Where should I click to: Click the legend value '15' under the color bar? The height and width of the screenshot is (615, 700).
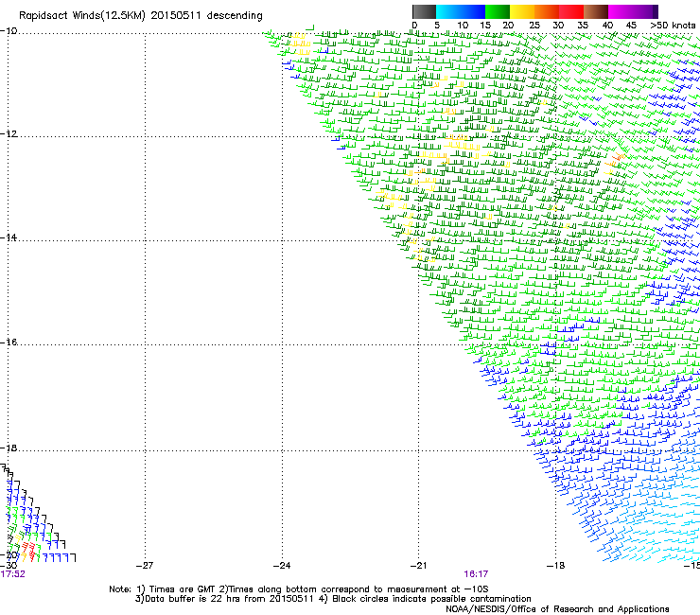(485, 26)
